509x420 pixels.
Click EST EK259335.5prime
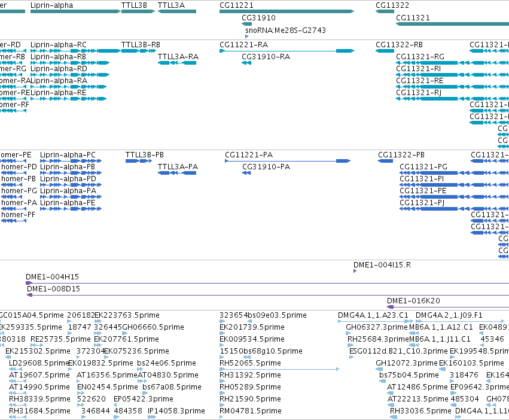(31, 327)
